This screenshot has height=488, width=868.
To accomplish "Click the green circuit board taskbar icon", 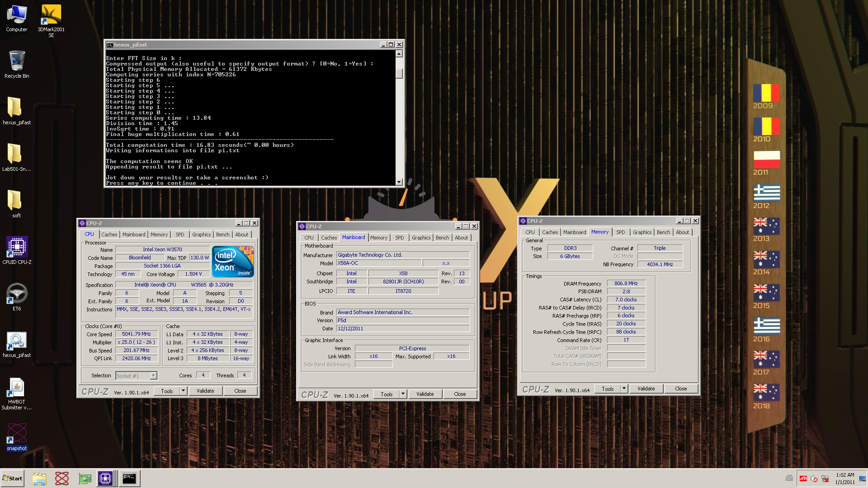I will click(85, 479).
